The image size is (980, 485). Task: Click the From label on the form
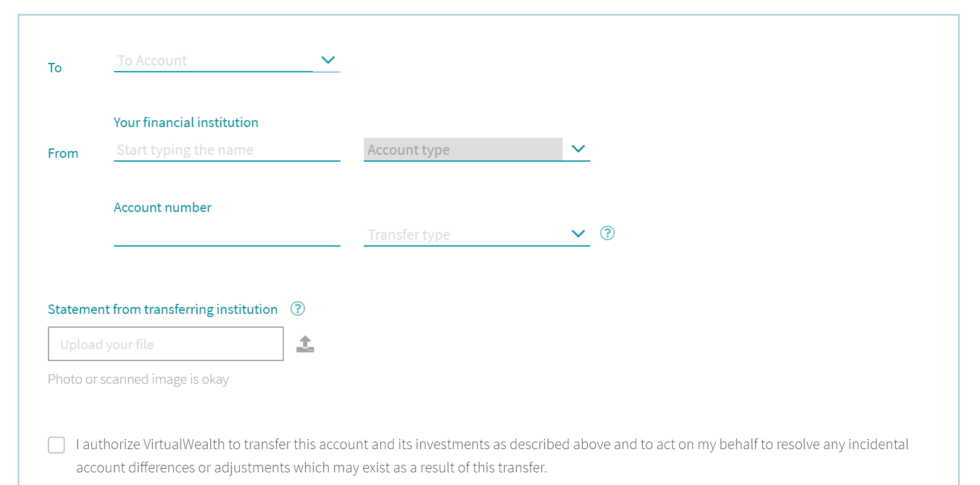click(63, 153)
